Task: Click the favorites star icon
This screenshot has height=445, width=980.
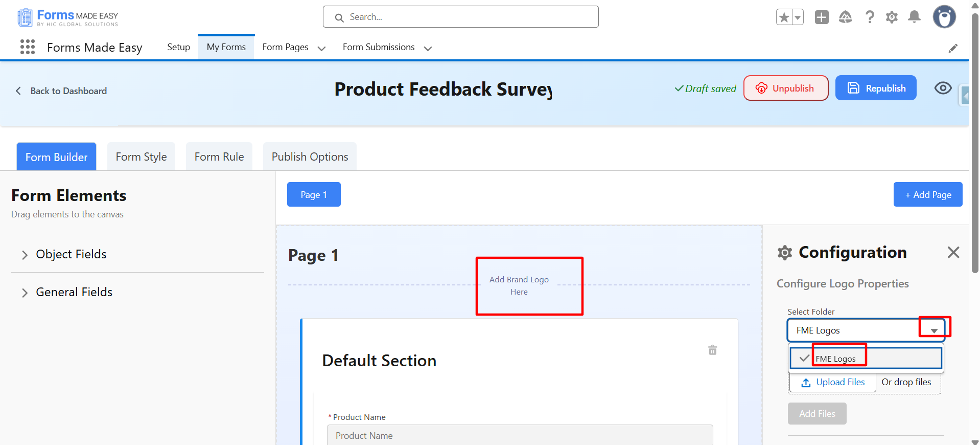Action: click(784, 17)
